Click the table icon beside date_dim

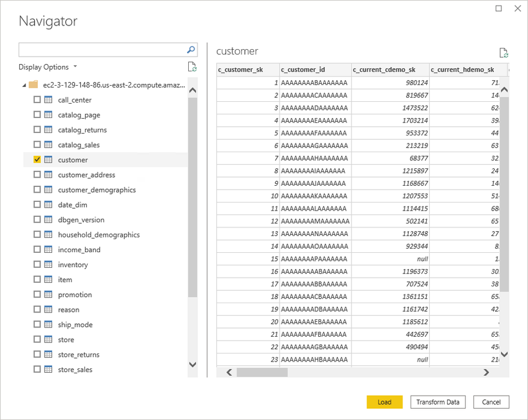click(48, 204)
